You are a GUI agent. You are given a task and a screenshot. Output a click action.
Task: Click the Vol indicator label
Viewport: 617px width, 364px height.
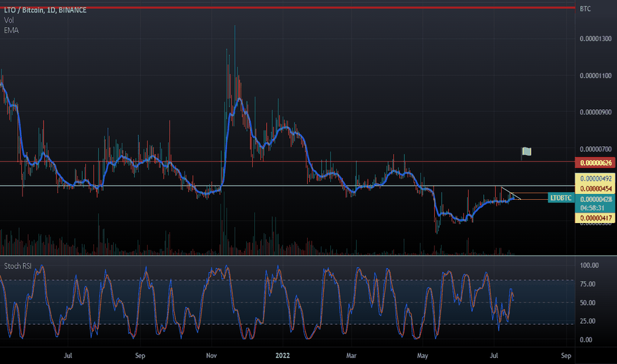[x=9, y=20]
